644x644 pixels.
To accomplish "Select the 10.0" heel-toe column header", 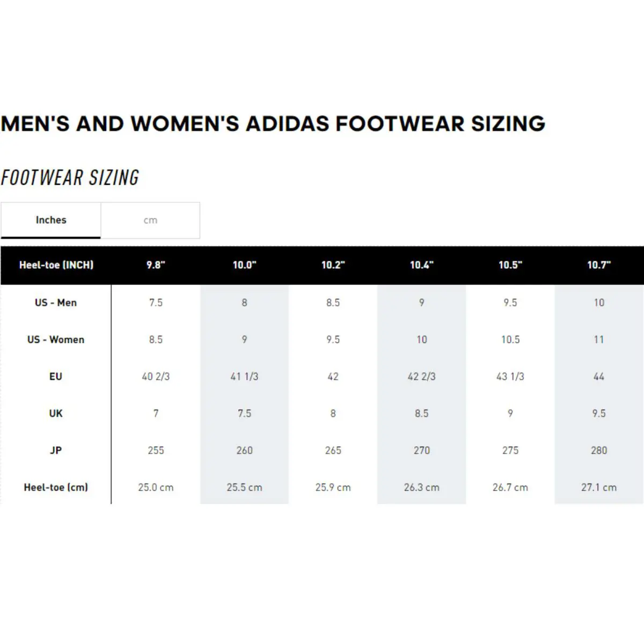I will 244,265.
